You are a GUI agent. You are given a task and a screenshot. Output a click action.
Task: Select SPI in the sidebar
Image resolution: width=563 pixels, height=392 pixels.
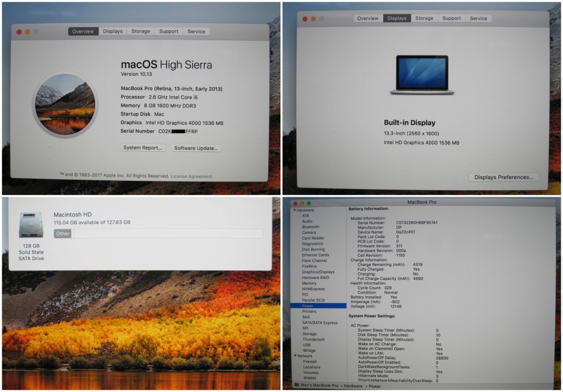pyautogui.click(x=305, y=328)
